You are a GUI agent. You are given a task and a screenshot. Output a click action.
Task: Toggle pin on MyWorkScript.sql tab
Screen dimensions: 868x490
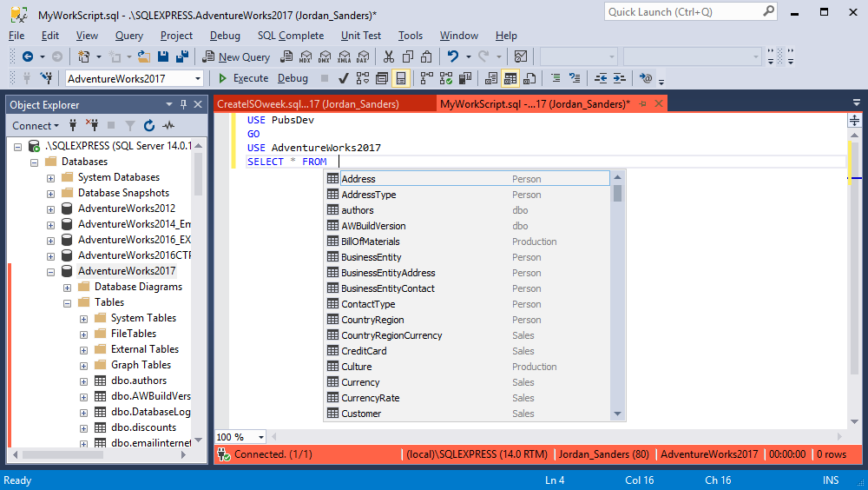click(x=642, y=103)
